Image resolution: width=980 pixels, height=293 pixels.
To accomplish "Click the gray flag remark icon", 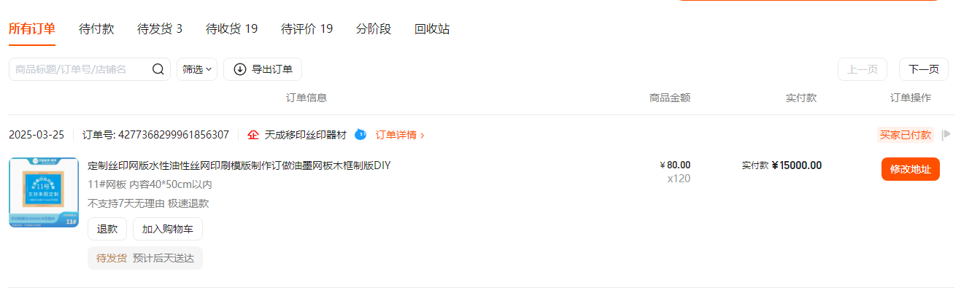I will [x=946, y=135].
